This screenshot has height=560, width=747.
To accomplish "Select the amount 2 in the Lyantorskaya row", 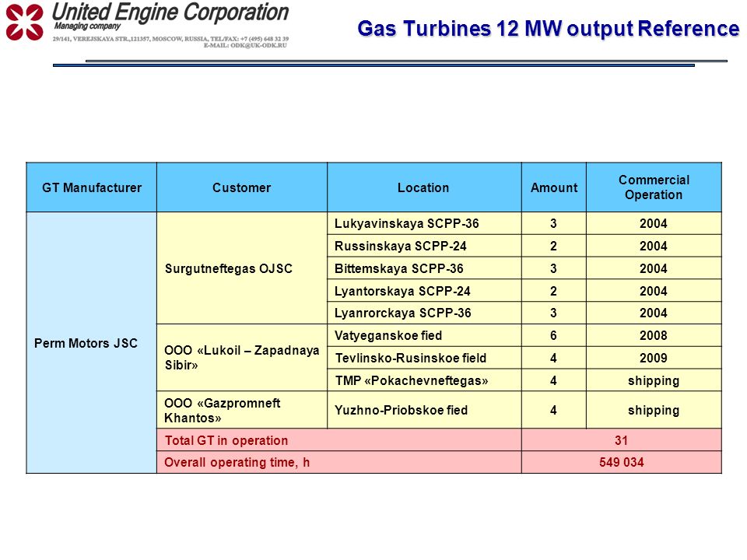I will [x=553, y=291].
